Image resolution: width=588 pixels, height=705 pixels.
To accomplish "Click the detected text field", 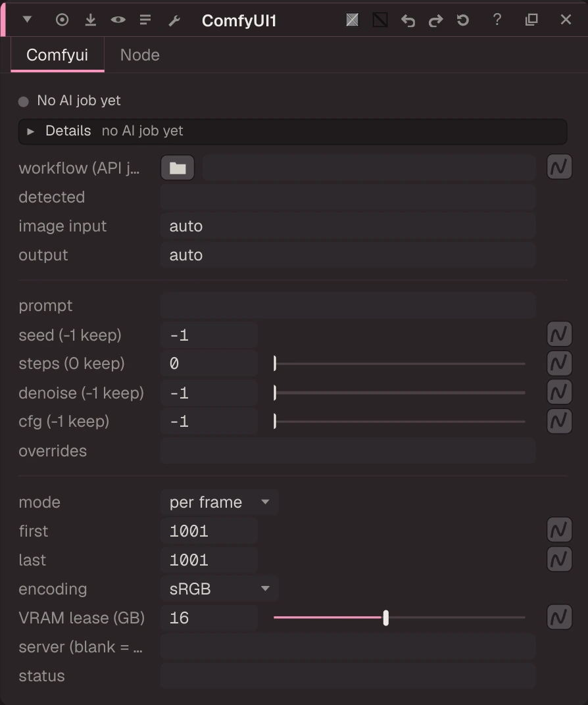I will [348, 197].
